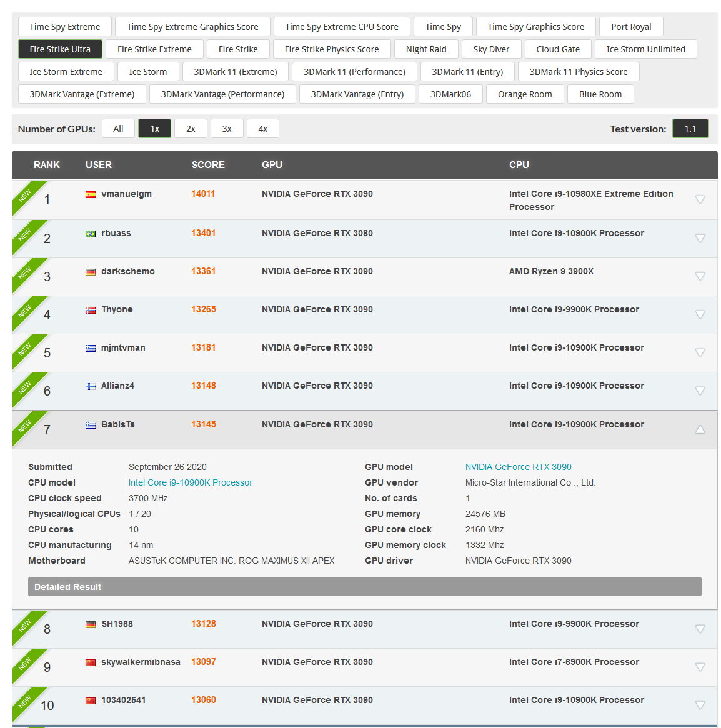
Task: Expand details for mjmtvman row
Action: pyautogui.click(x=700, y=352)
